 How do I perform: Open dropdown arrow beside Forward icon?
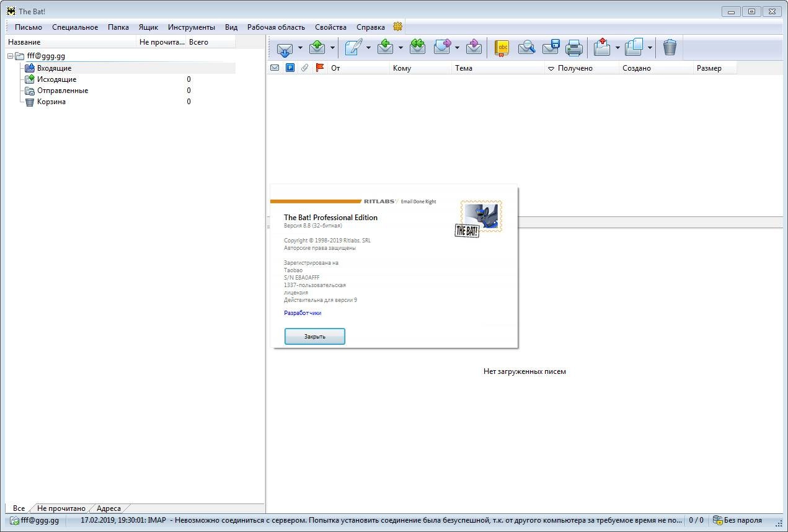tap(457, 48)
